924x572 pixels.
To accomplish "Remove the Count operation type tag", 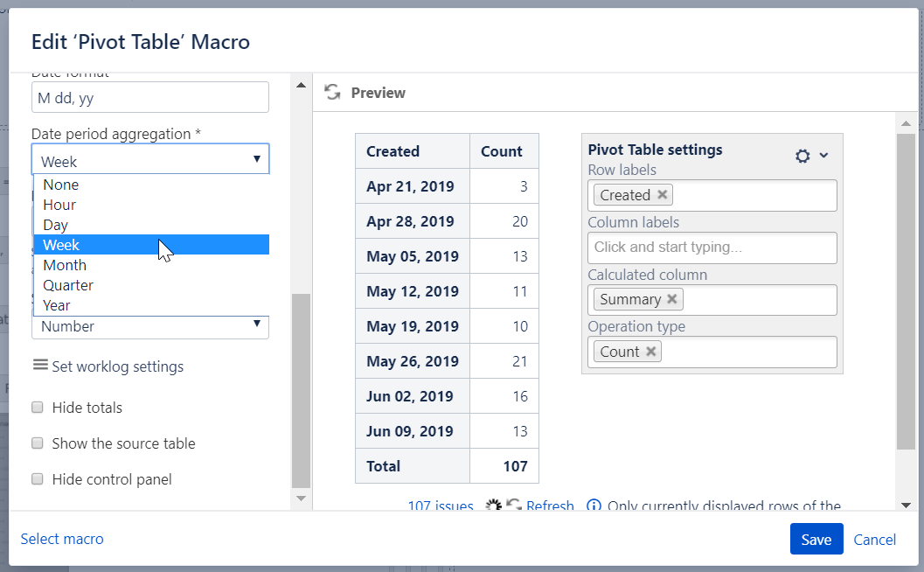I will point(651,352).
